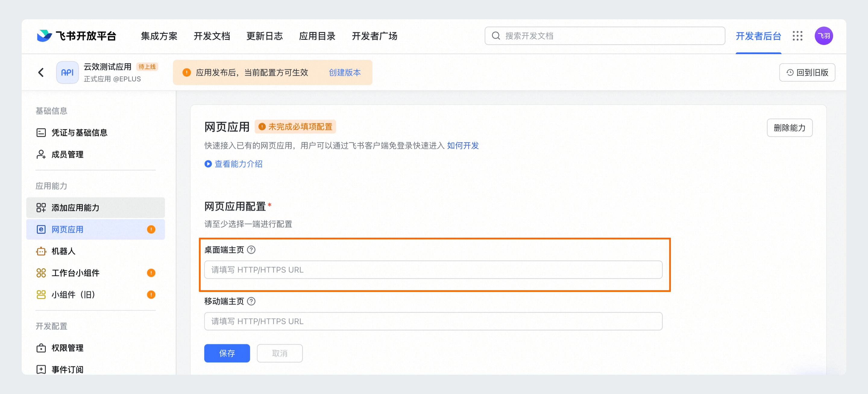Image resolution: width=868 pixels, height=394 pixels.
Task: Click the 创建版本 link
Action: point(345,72)
